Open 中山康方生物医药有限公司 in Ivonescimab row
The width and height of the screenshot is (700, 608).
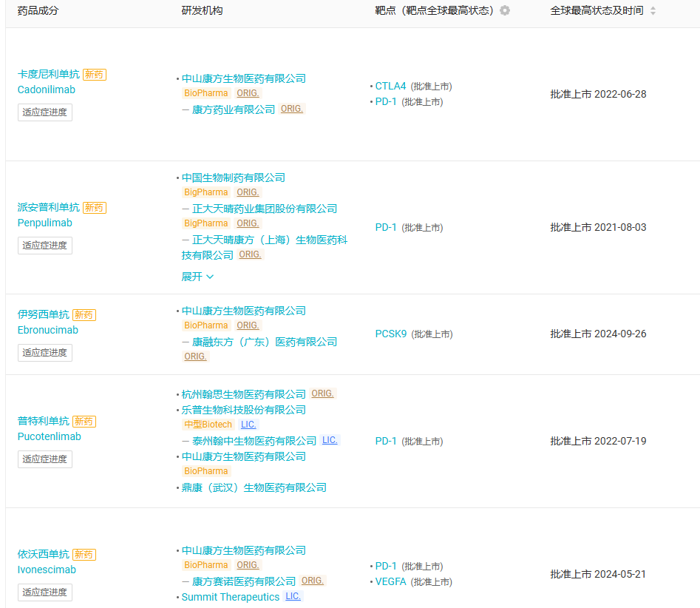(x=244, y=550)
